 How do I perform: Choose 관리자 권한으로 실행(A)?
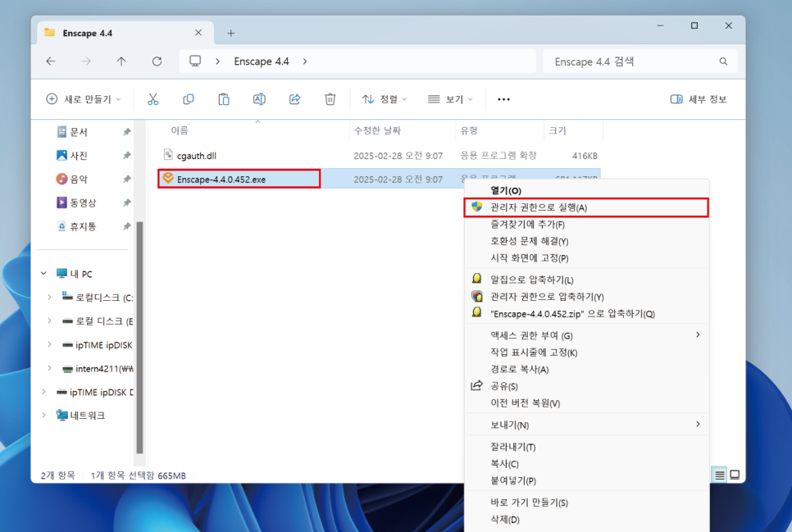pyautogui.click(x=586, y=207)
